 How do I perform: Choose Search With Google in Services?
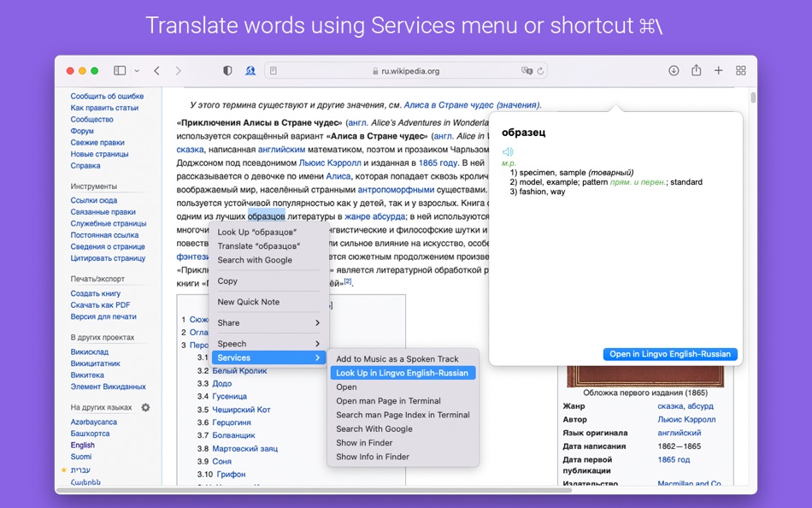(x=403, y=428)
